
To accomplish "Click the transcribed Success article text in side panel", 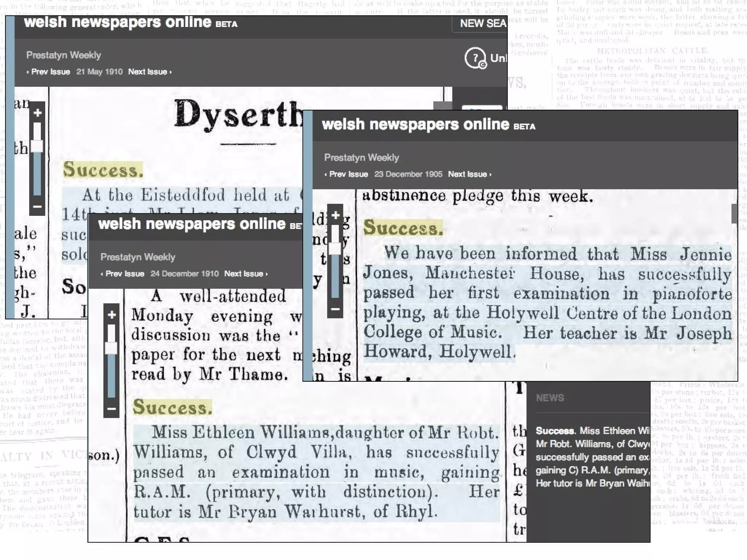I will coord(592,457).
